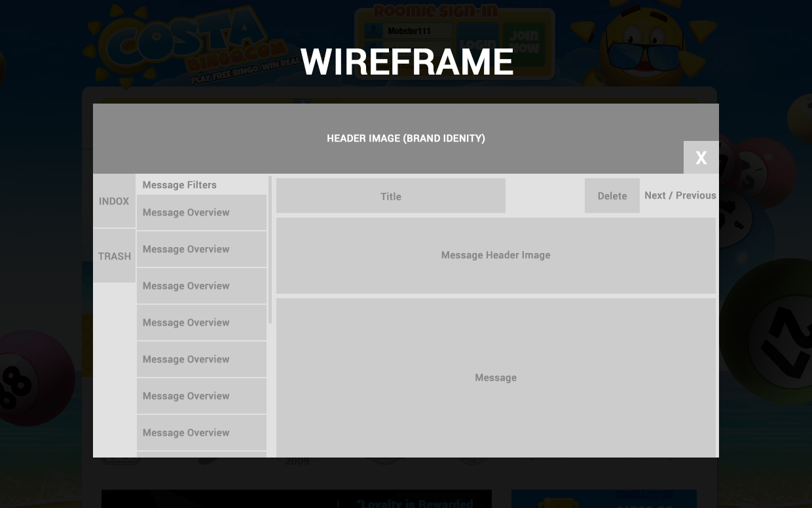Switch to the TRASH tab
Screen dimensions: 812x508
[114, 256]
